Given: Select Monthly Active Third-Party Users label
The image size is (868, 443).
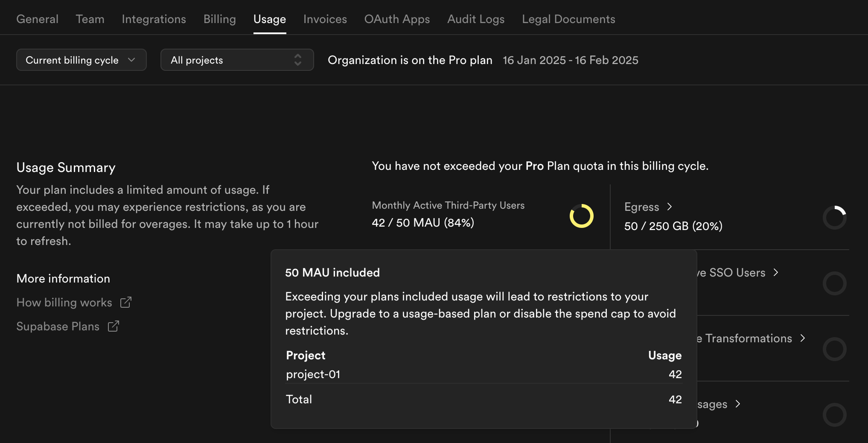Looking at the screenshot, I should point(448,205).
